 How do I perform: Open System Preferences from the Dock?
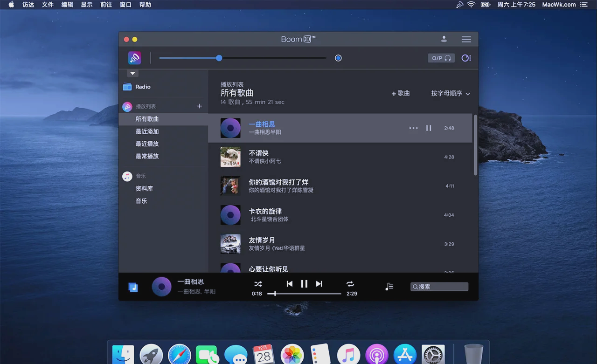point(433,355)
